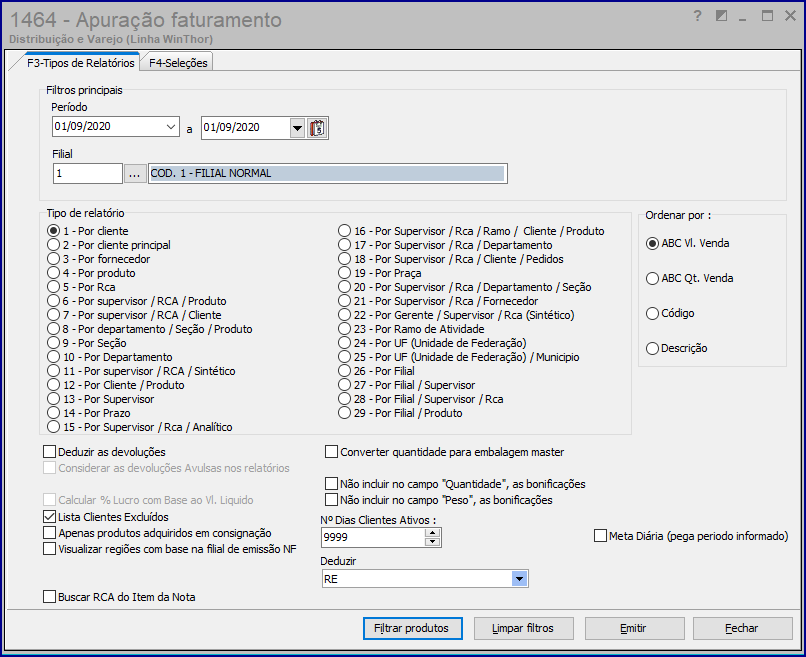Expand the start date 01/09/2020 dropdown
806x657 pixels.
[171, 126]
